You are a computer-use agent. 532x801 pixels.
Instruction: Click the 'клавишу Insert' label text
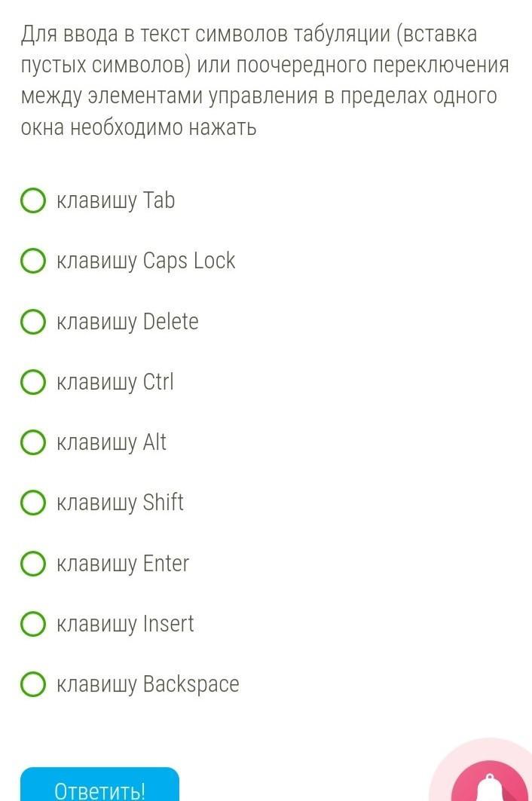125,624
